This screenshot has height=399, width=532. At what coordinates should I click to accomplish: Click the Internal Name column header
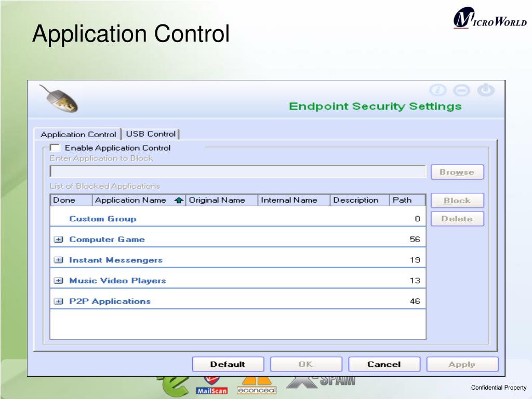[294, 200]
